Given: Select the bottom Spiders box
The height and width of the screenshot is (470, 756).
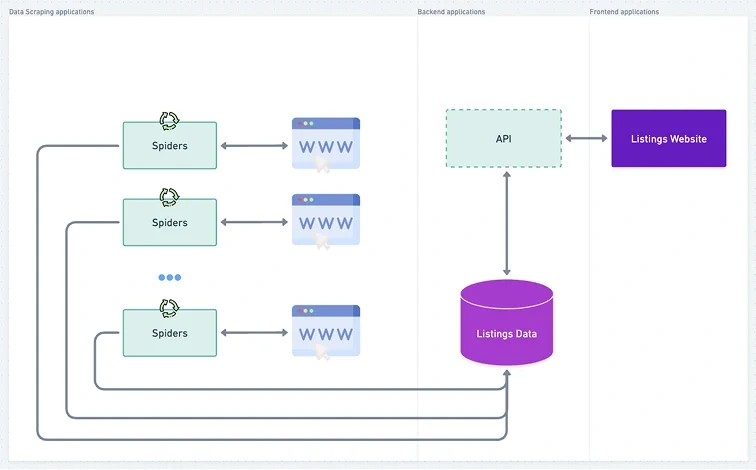Looking at the screenshot, I should [x=170, y=333].
